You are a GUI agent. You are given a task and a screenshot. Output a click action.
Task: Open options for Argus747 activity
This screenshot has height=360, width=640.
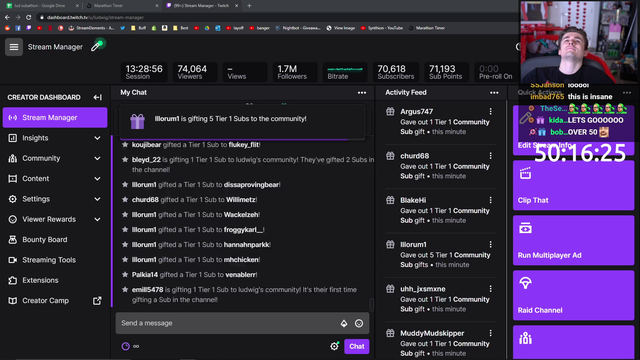[490, 111]
